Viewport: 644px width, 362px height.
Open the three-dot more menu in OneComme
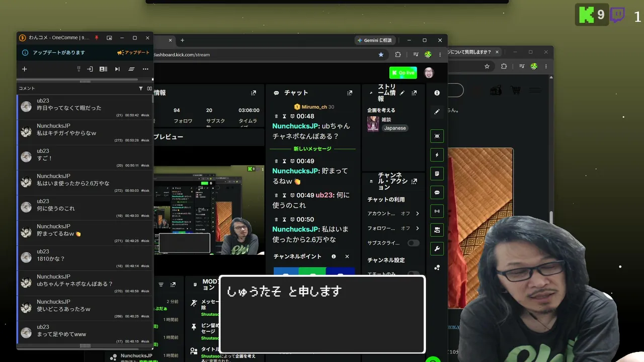(x=145, y=69)
